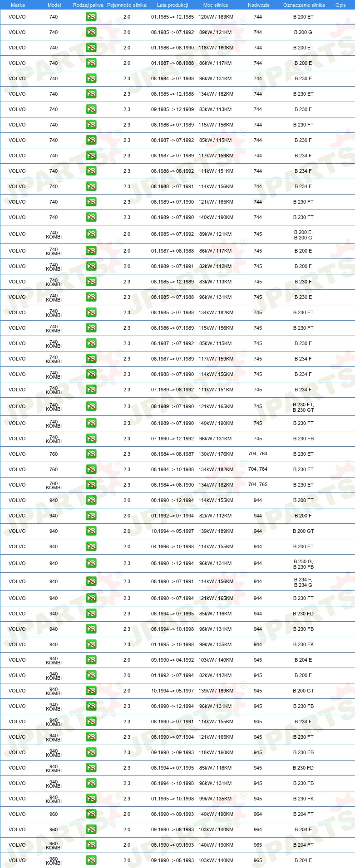The height and width of the screenshot is (868, 355).
Task: Click fuel icon in 740 body 744 83kW / 113KM row
Action: point(91,109)
